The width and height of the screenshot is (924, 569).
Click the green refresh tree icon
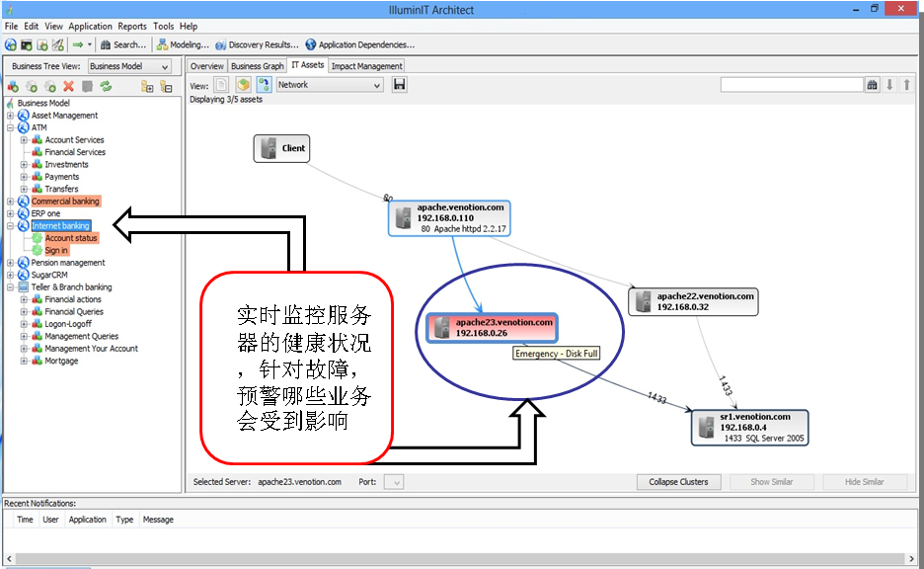pos(106,87)
